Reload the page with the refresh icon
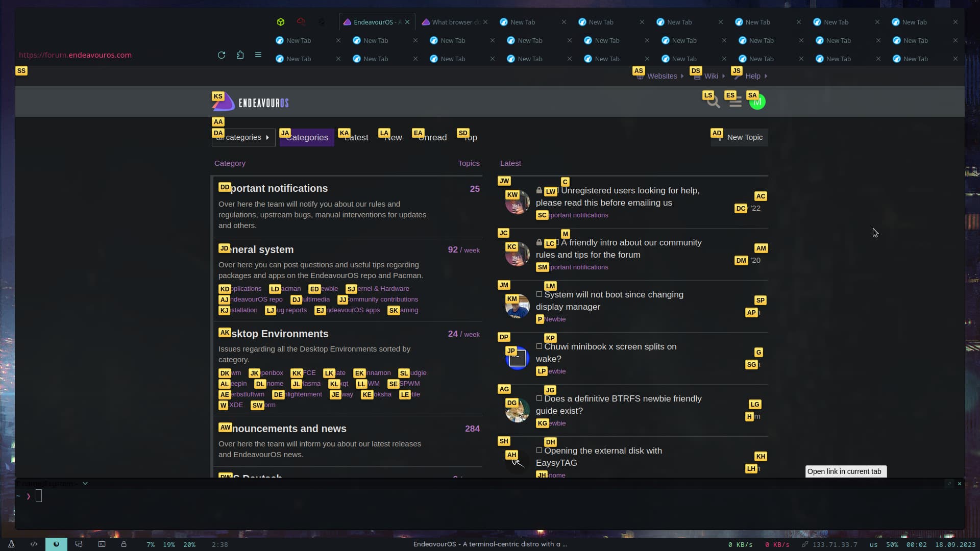980x551 pixels. point(222,55)
